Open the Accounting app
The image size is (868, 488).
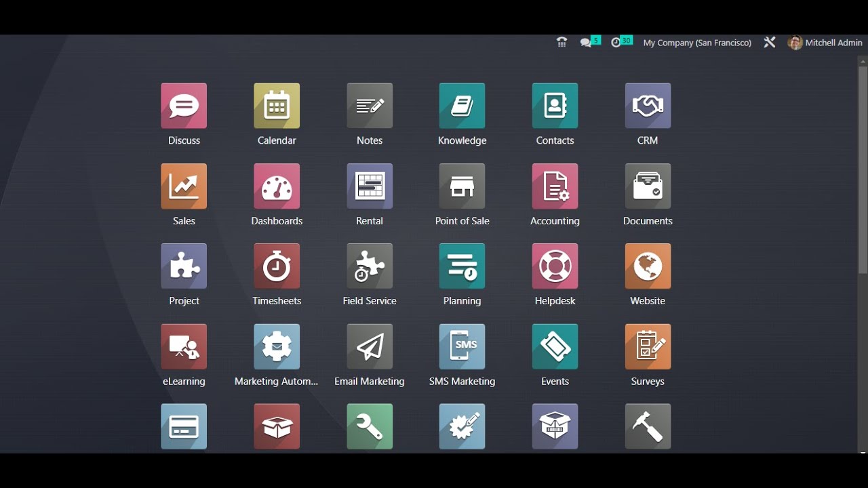pos(555,186)
